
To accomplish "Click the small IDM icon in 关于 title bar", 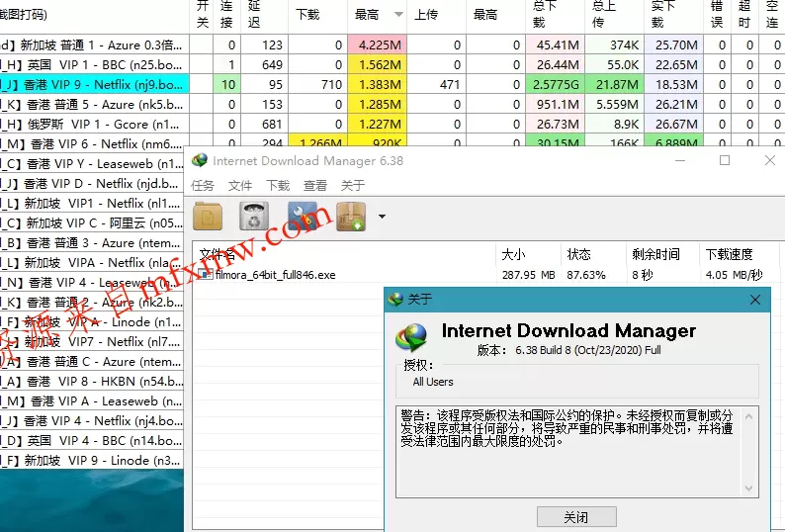I will coord(395,300).
